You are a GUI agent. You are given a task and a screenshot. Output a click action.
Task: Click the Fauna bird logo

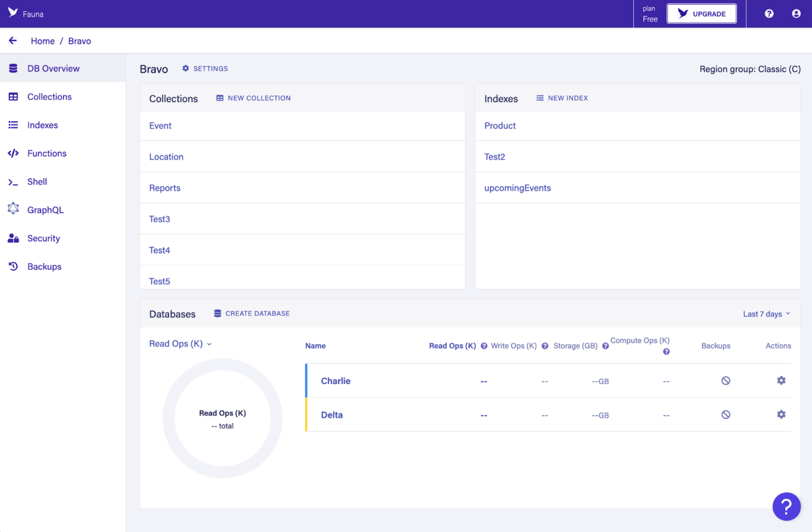[x=13, y=13]
